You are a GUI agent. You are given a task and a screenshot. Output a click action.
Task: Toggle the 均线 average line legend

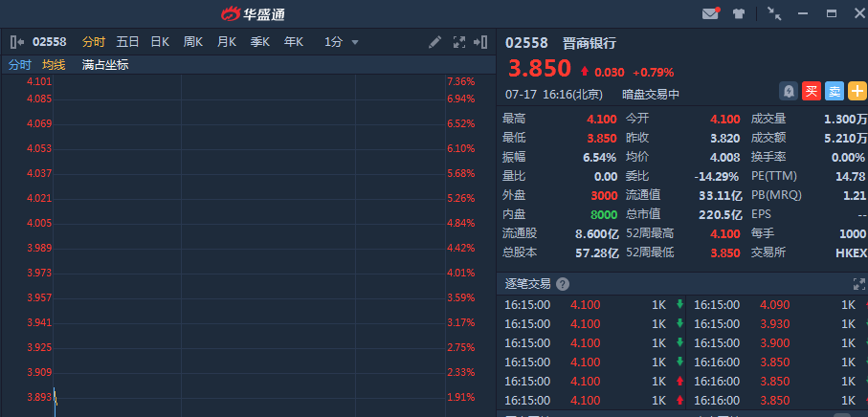coord(54,65)
